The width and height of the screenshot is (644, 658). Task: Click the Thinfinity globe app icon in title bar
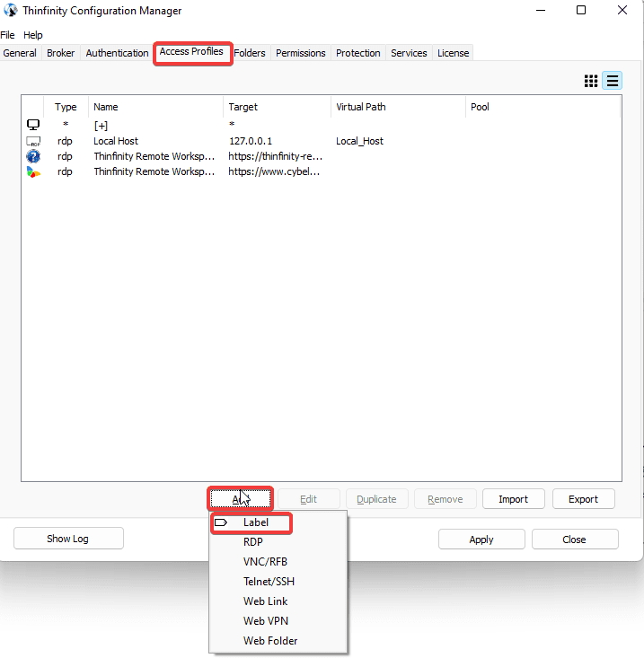(11, 10)
